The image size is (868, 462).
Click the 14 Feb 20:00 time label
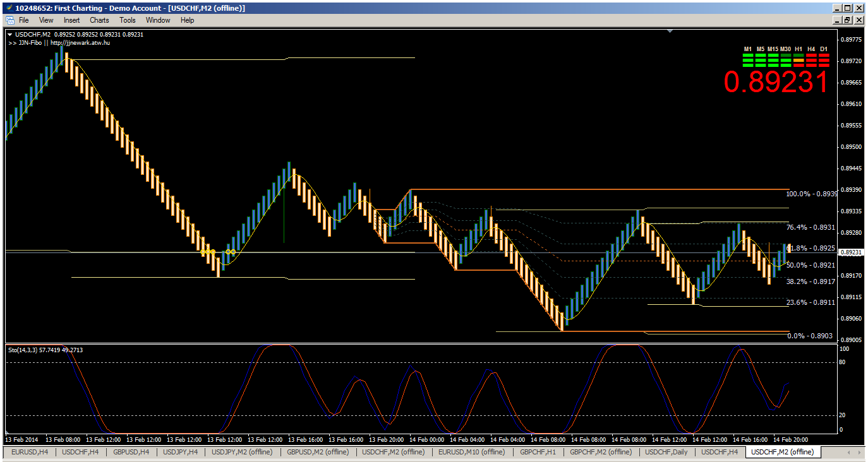[791, 439]
